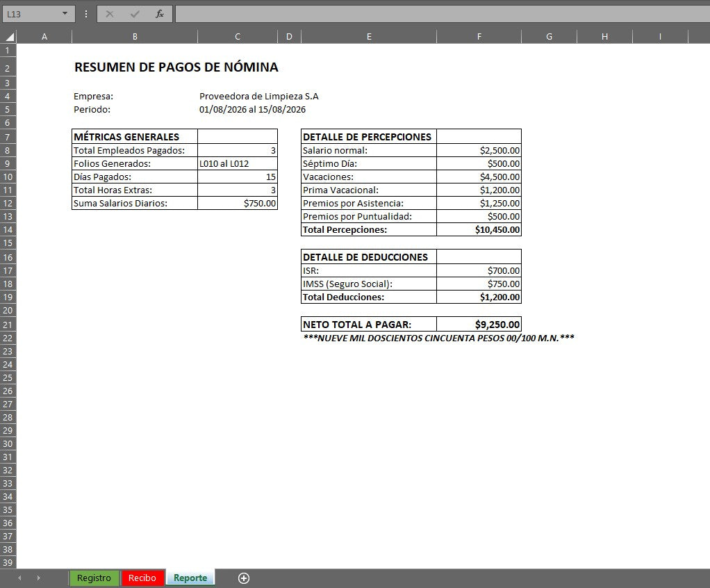This screenshot has width=710, height=588.
Task: Click the Cancel X icon in formula bar
Action: click(110, 14)
